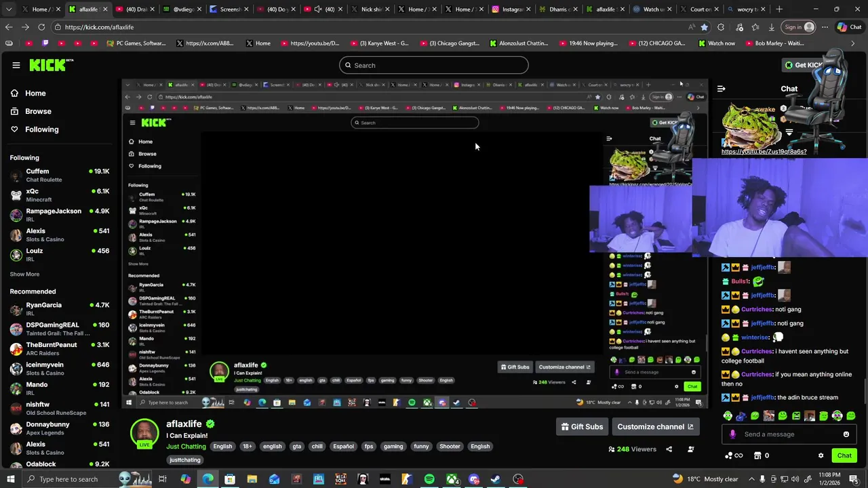The height and width of the screenshot is (488, 868).
Task: Click the browser back button
Action: pyautogui.click(x=9, y=27)
